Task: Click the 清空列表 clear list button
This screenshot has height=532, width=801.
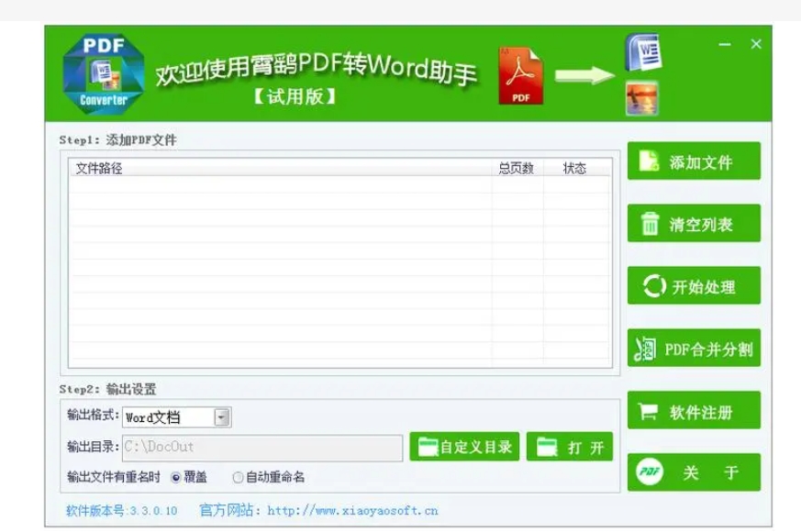Action: point(694,224)
